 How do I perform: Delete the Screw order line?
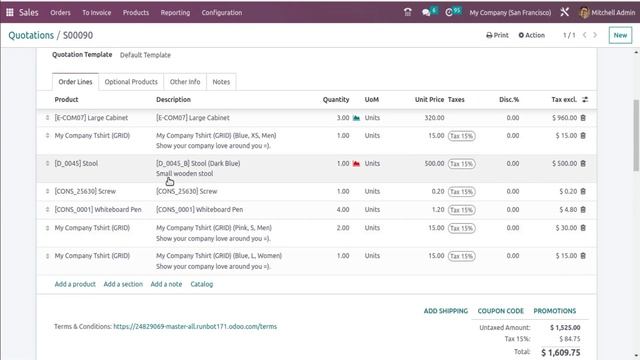583,191
